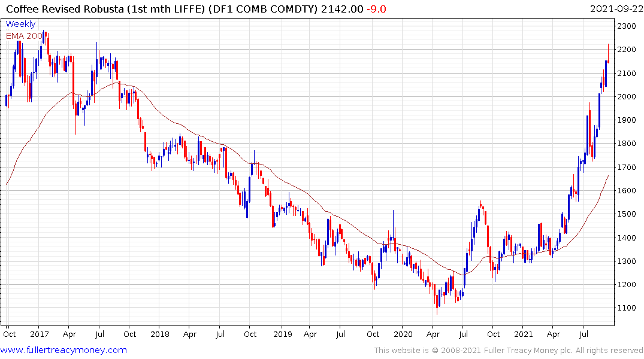Screen dimensions: 644x359
Task: Click the 2200 price axis label
Action: [627, 50]
